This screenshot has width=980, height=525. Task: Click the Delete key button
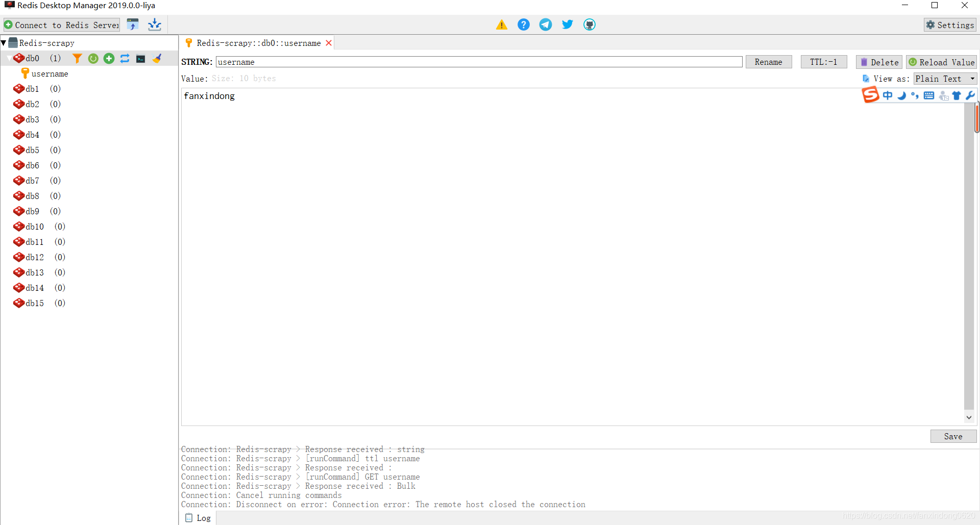[x=879, y=62]
